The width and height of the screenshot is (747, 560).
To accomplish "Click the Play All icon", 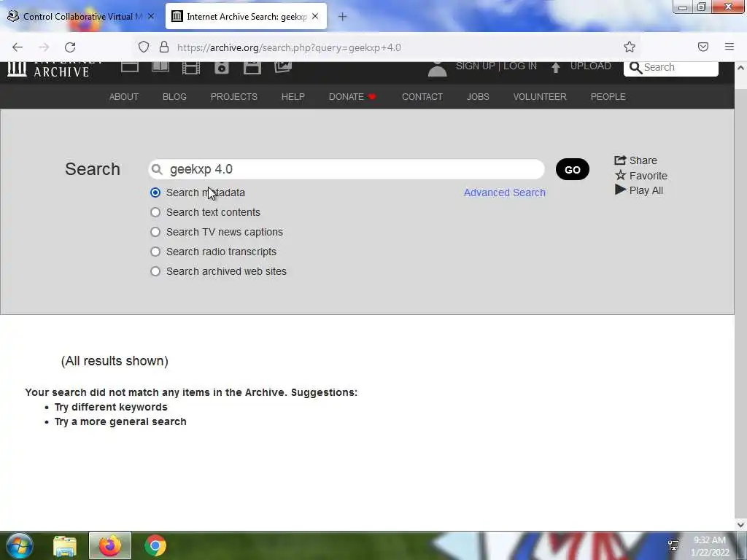I will click(638, 190).
